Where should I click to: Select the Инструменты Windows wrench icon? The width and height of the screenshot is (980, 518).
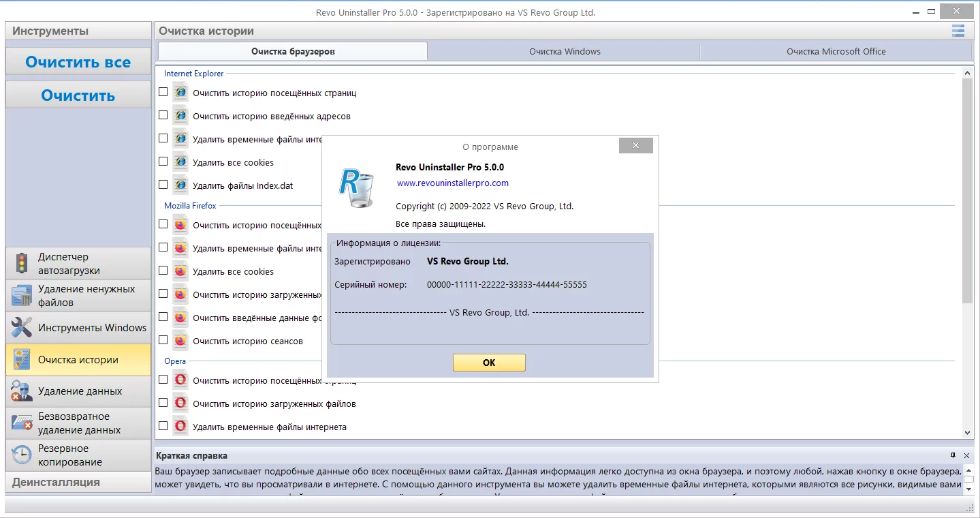pyautogui.click(x=22, y=328)
